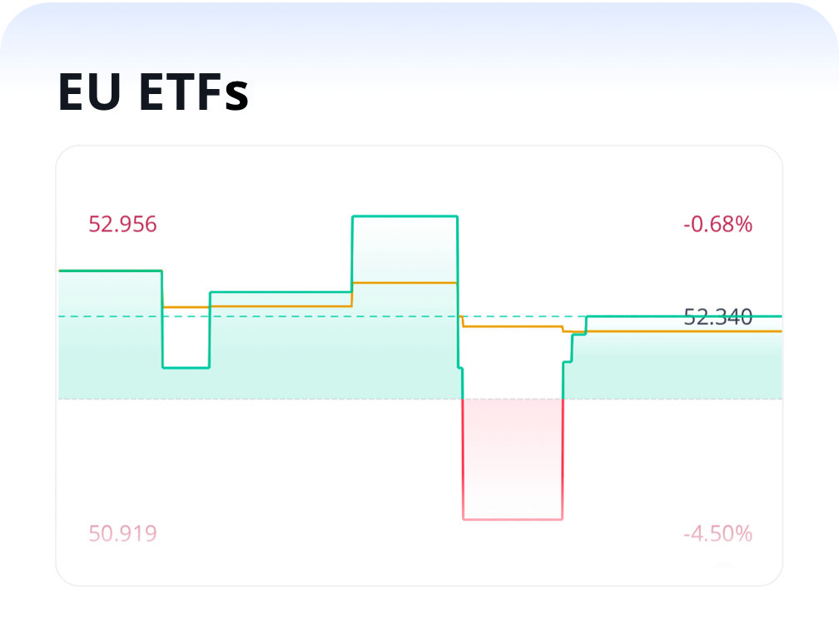Click the 50.919 low price label

click(122, 533)
